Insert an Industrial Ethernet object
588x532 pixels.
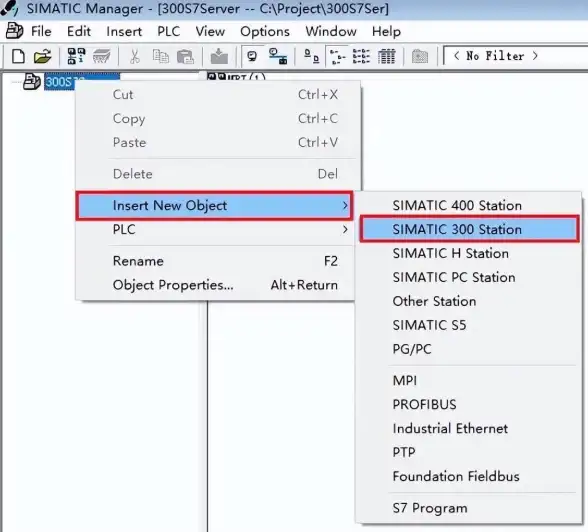tap(469, 428)
